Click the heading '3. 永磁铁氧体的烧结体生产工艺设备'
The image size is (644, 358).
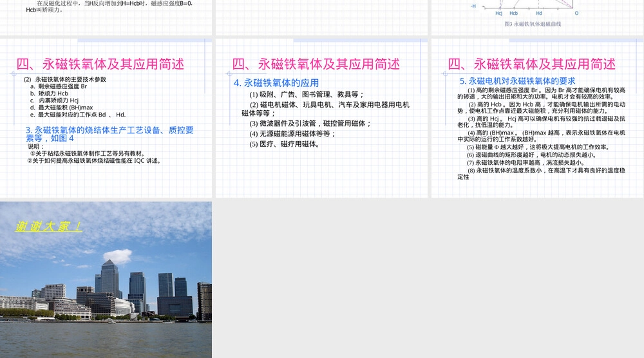[109, 134]
